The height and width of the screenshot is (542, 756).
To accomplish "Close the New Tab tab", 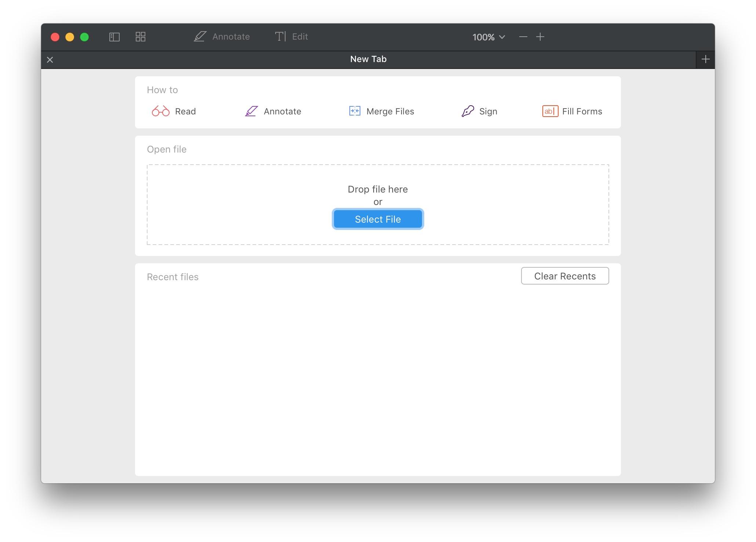I will 50,60.
